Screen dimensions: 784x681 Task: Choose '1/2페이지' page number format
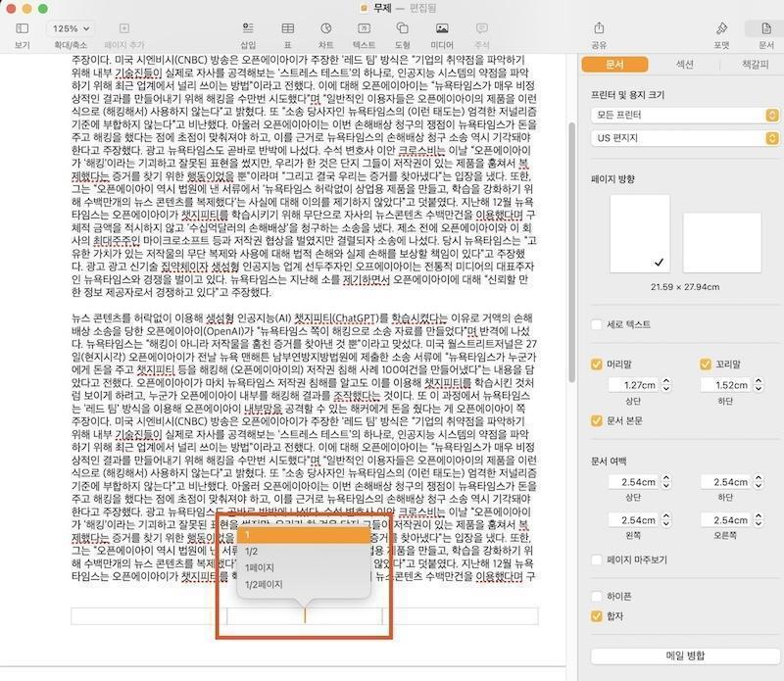304,584
